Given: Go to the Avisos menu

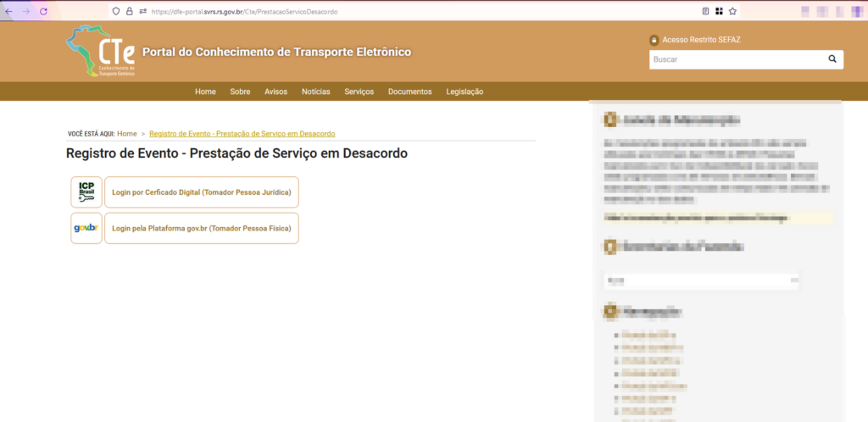Looking at the screenshot, I should tap(275, 92).
